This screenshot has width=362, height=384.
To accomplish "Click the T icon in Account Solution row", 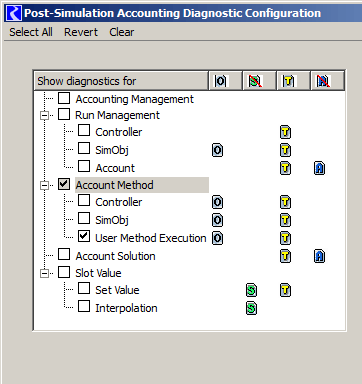I will coord(285,256).
